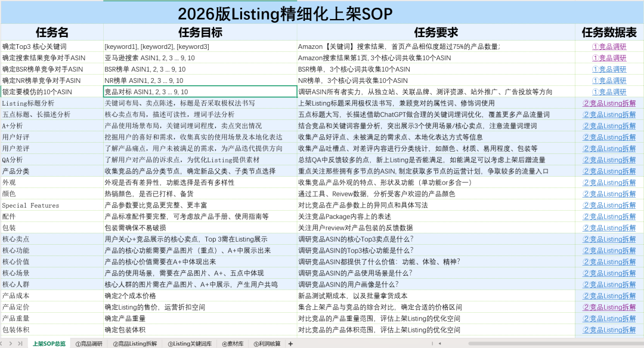This screenshot has width=644, height=348.
Task: Switch to the ⑤利润核算 sheet tab
Action: pos(267,343)
